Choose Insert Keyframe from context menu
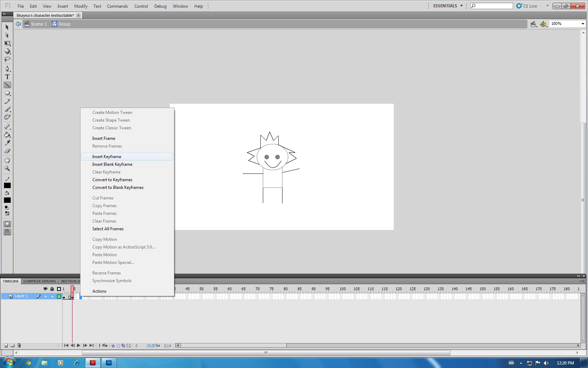The image size is (588, 368). point(107,157)
